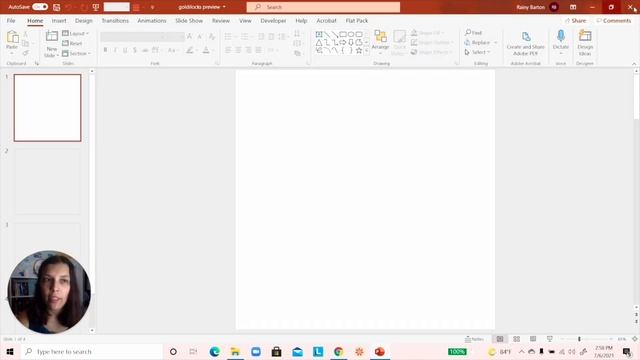This screenshot has width=640, height=360.
Task: Switch to the Transitions tab
Action: point(115,20)
